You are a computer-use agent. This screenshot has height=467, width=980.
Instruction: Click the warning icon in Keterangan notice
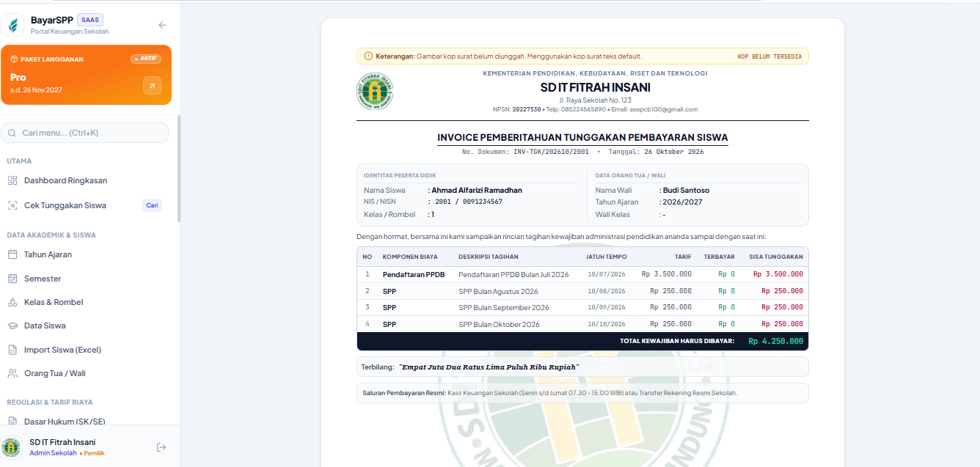point(368,56)
